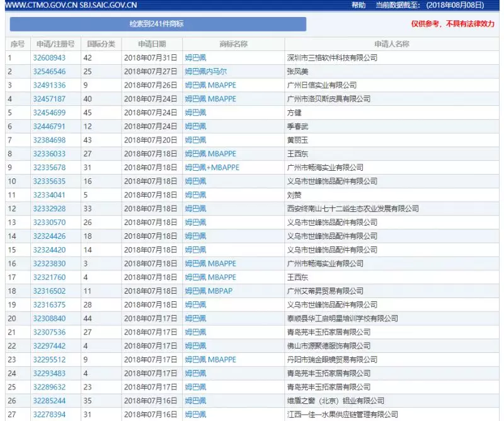Click the 序号 column header
This screenshot has height=421, width=504.
point(18,44)
